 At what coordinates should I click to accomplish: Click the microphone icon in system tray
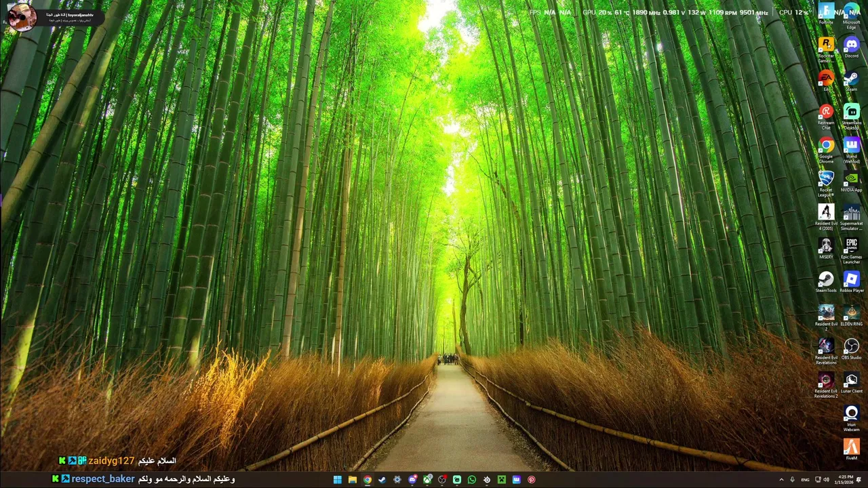[x=792, y=480]
